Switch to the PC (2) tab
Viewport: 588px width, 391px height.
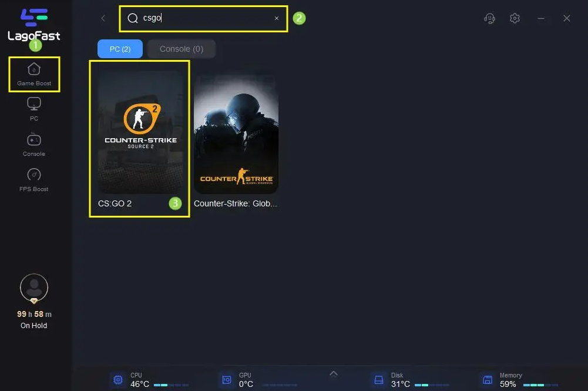pos(120,49)
